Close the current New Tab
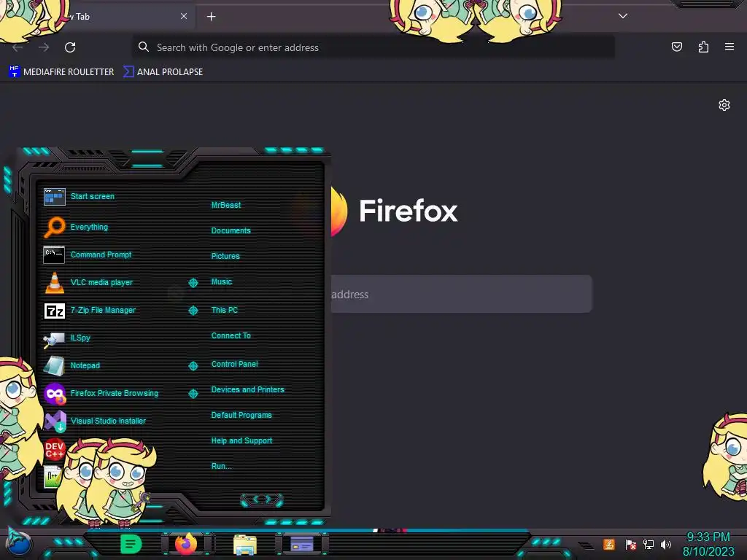 coord(184,16)
